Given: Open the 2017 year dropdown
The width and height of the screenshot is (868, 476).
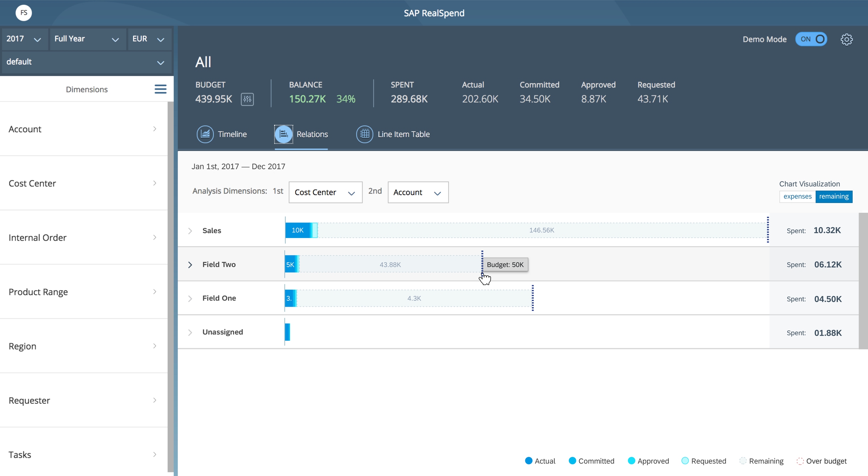Looking at the screenshot, I should point(24,39).
